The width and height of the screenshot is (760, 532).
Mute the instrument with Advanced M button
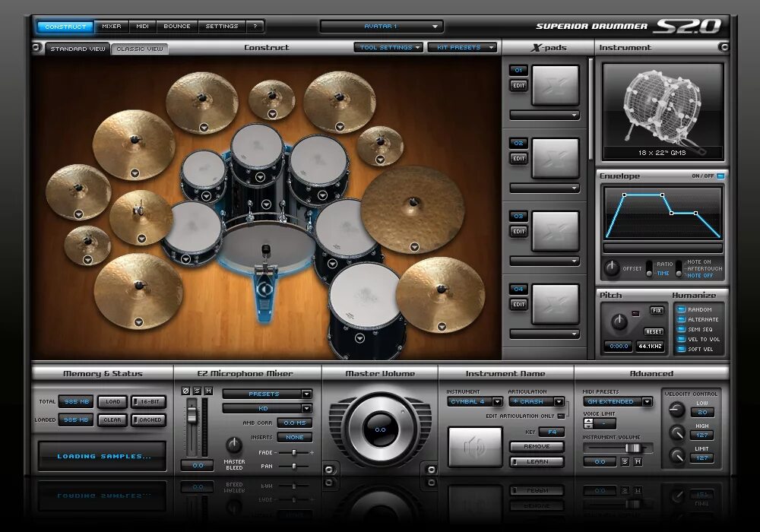[x=638, y=462]
